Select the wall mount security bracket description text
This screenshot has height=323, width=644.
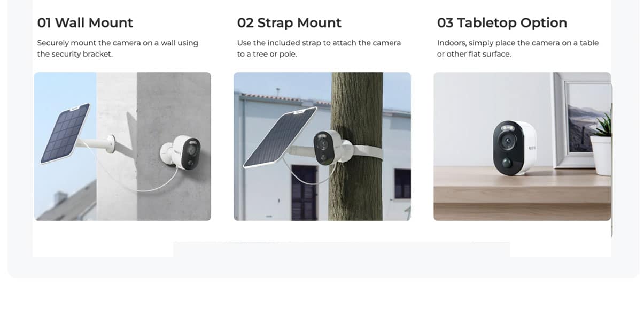pyautogui.click(x=118, y=48)
